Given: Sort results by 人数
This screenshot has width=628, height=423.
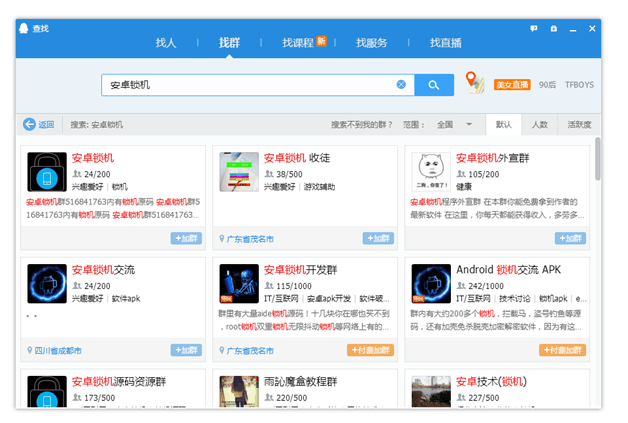Looking at the screenshot, I should [x=540, y=125].
